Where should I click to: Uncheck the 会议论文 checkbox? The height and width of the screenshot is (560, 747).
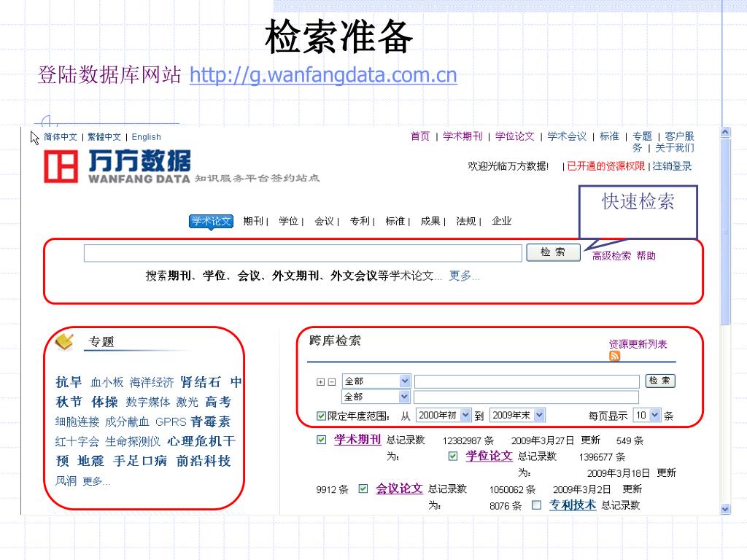point(363,489)
